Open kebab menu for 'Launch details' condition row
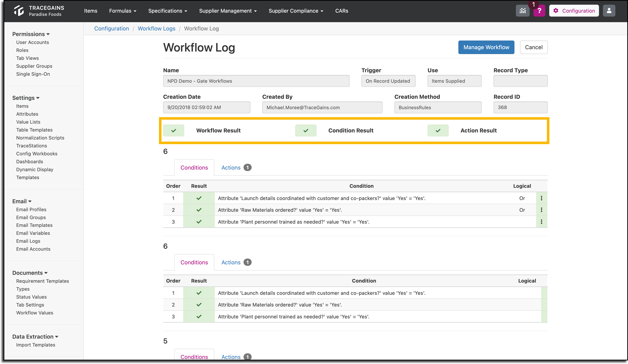This screenshot has width=628, height=364. click(541, 198)
